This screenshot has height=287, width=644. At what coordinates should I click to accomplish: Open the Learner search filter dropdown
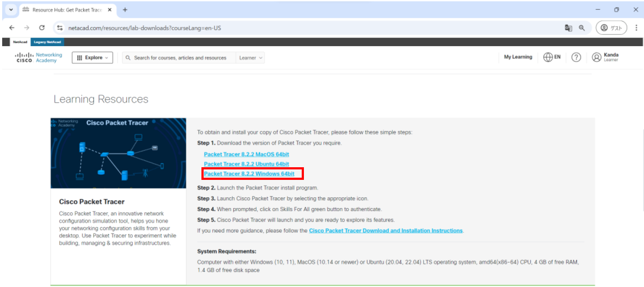251,58
